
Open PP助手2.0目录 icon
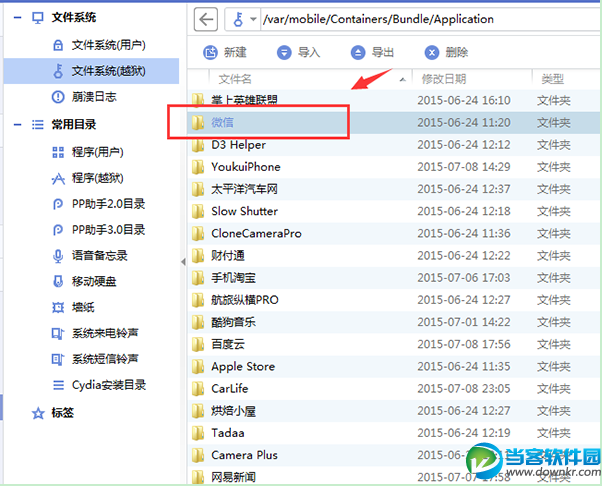click(x=58, y=204)
